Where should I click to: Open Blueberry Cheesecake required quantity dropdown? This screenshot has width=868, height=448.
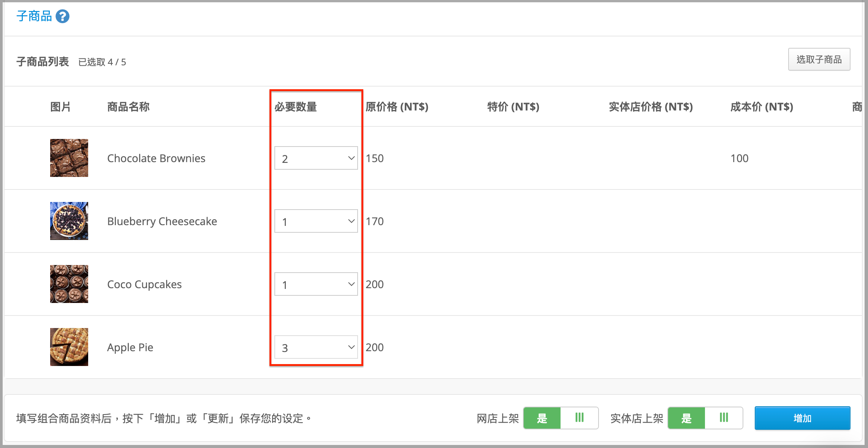pyautogui.click(x=316, y=221)
